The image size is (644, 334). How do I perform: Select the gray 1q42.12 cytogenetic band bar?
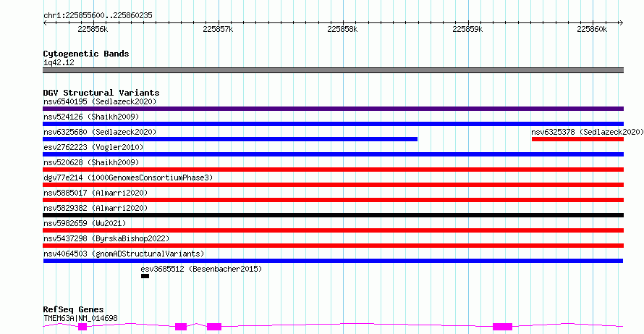333,70
